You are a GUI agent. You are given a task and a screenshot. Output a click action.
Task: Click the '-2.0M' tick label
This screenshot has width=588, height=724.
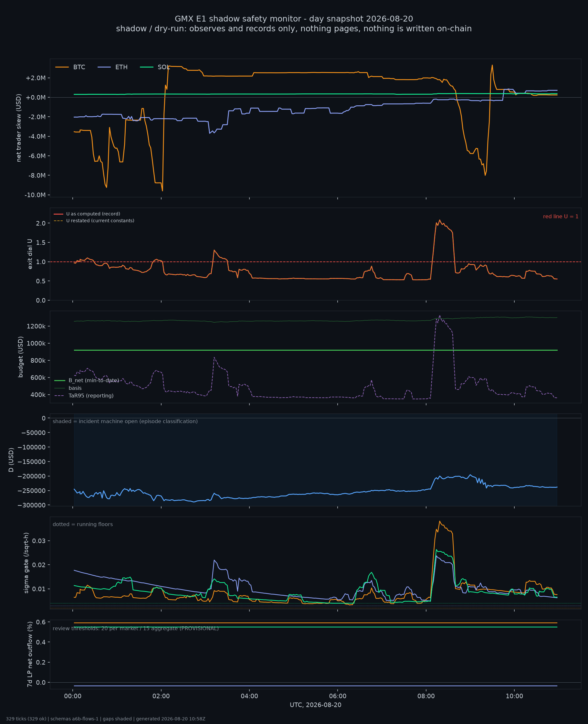[x=36, y=117]
